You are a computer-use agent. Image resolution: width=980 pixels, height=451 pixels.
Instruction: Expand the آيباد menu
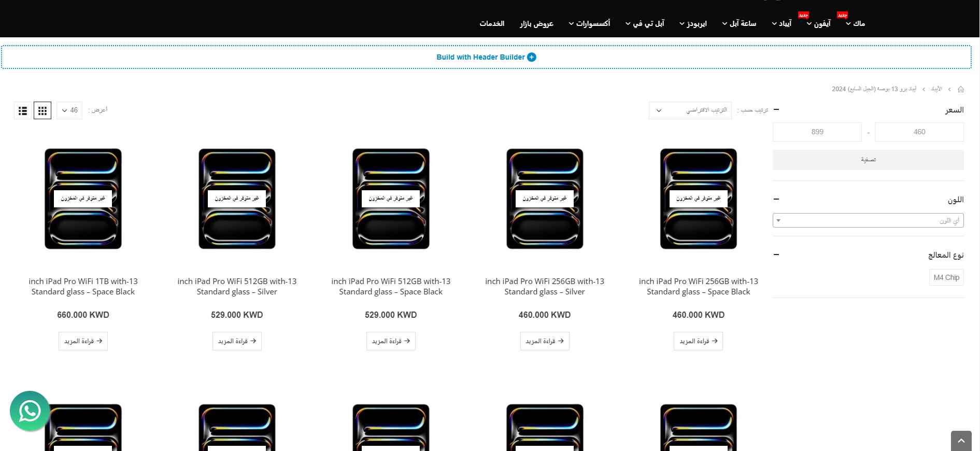(782, 23)
